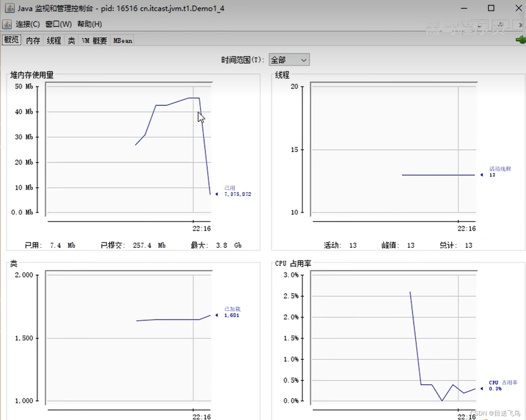Click the Java Duke icon in the title bar
Image resolution: width=526 pixels, height=420 pixels.
click(10, 8)
